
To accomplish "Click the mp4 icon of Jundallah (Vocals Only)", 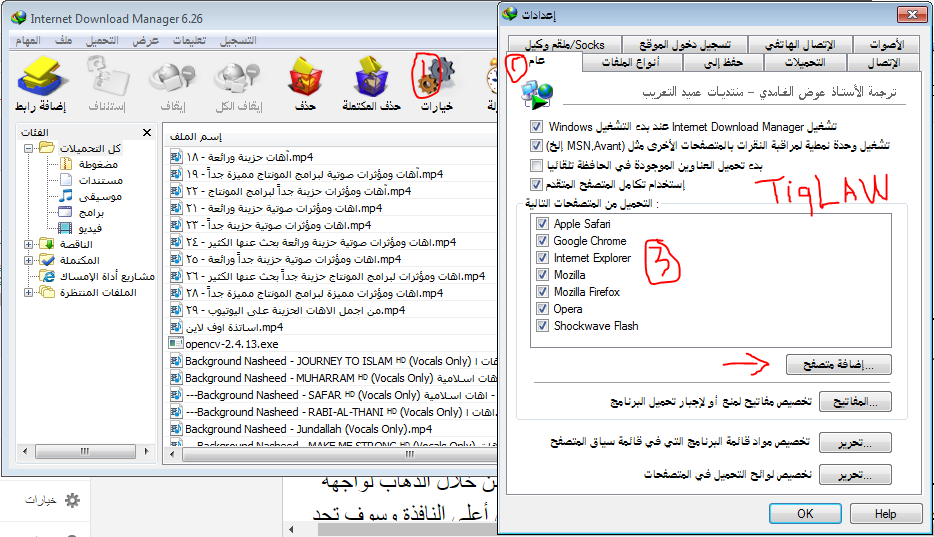I will [x=176, y=429].
